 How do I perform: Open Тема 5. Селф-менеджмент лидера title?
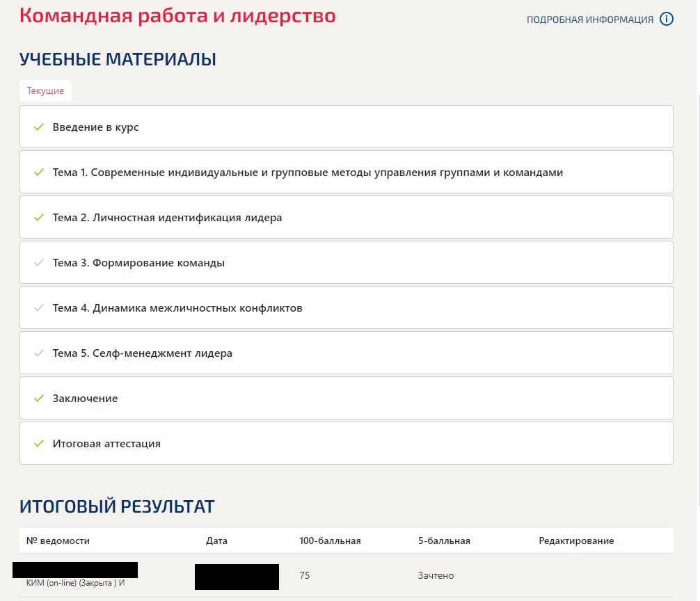[143, 353]
